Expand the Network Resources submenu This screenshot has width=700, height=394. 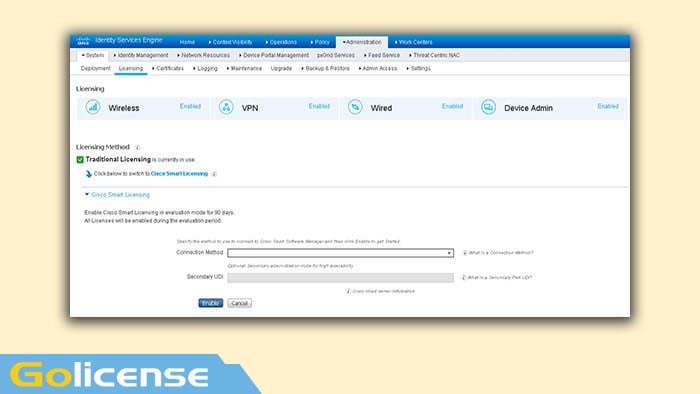coord(203,55)
